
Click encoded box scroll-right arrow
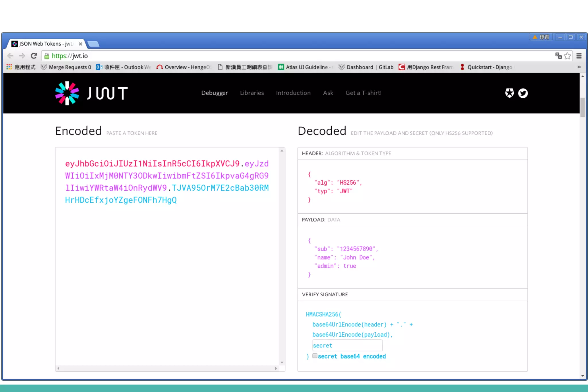(276, 368)
